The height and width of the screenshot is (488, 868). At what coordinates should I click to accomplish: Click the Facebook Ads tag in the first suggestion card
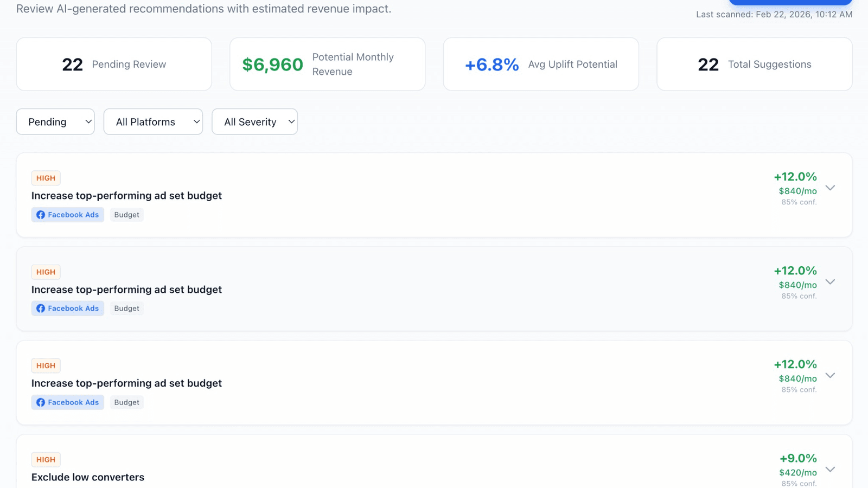coord(68,215)
